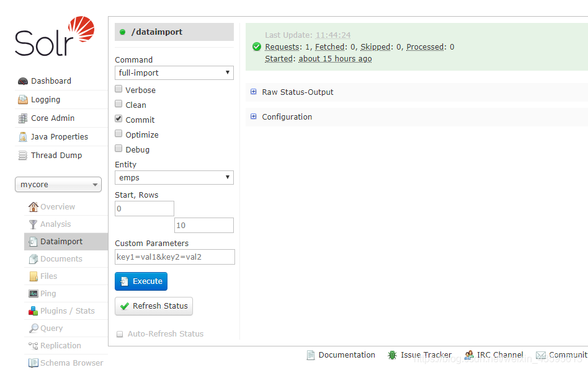
Task: Click the Files folder icon
Action: [33, 276]
